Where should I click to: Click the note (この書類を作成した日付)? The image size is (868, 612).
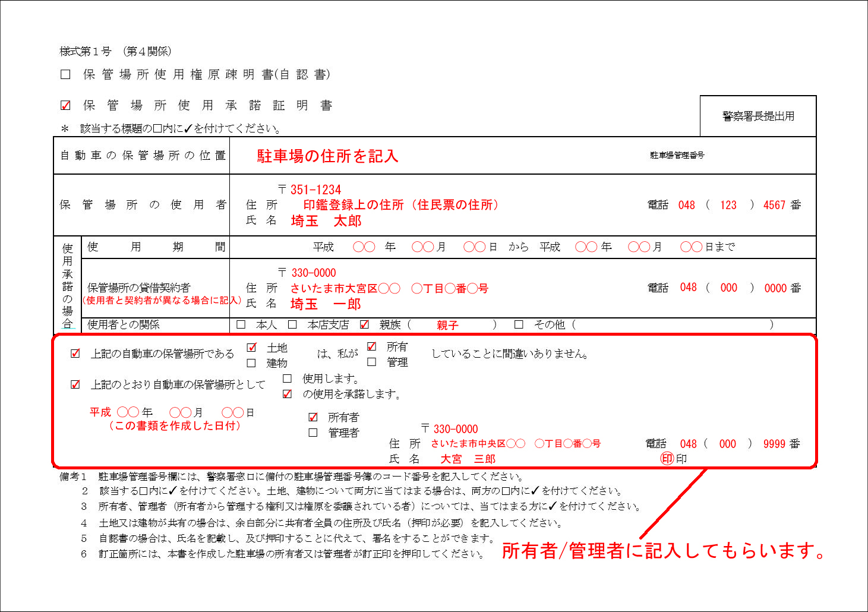pos(174,426)
